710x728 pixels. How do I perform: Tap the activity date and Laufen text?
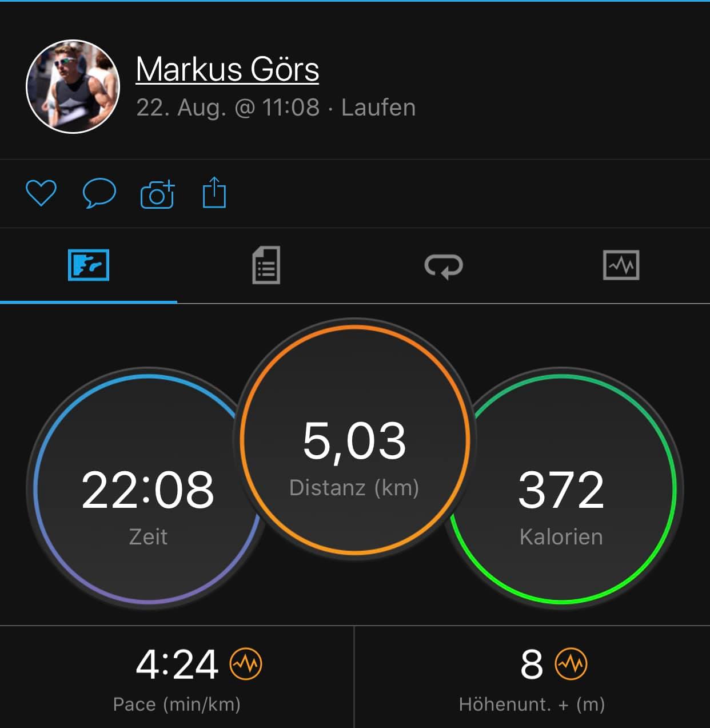[276, 108]
